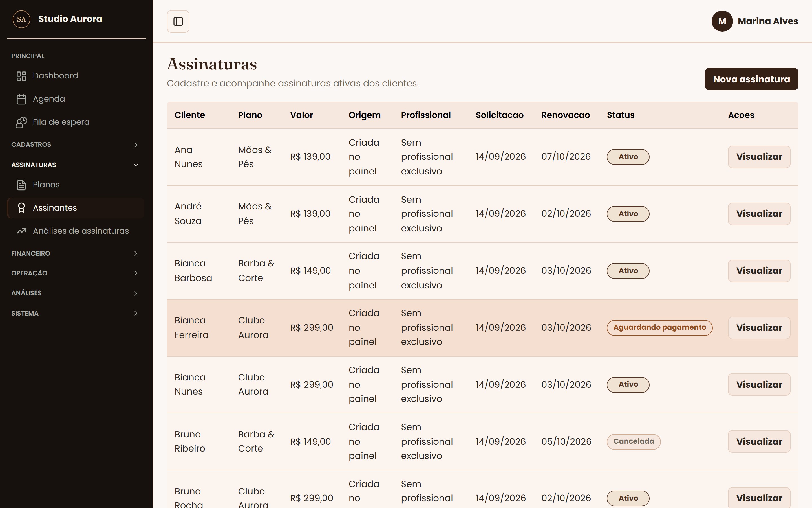Viewport: 812px width, 508px height.
Task: Click Studio Aurora brand title
Action: point(70,19)
